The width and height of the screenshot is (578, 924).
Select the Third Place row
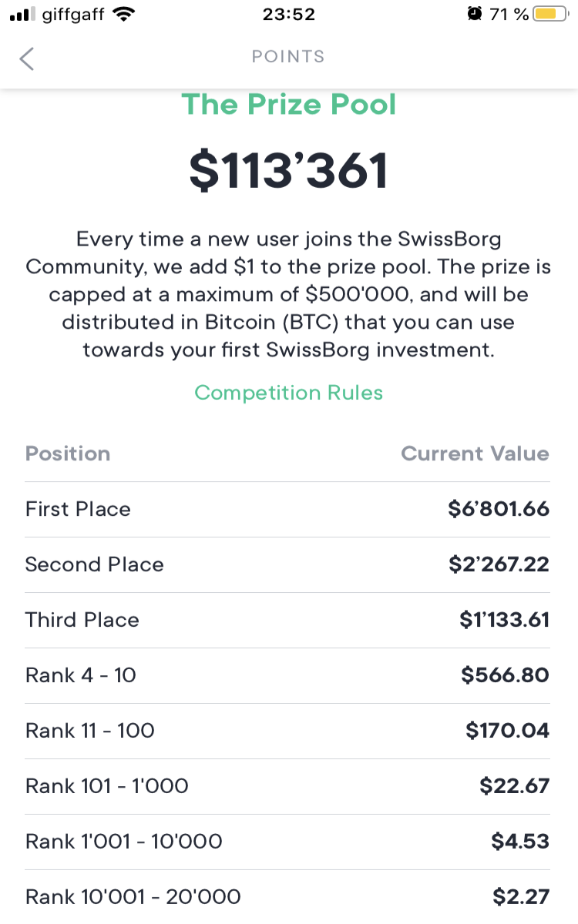tap(289, 621)
